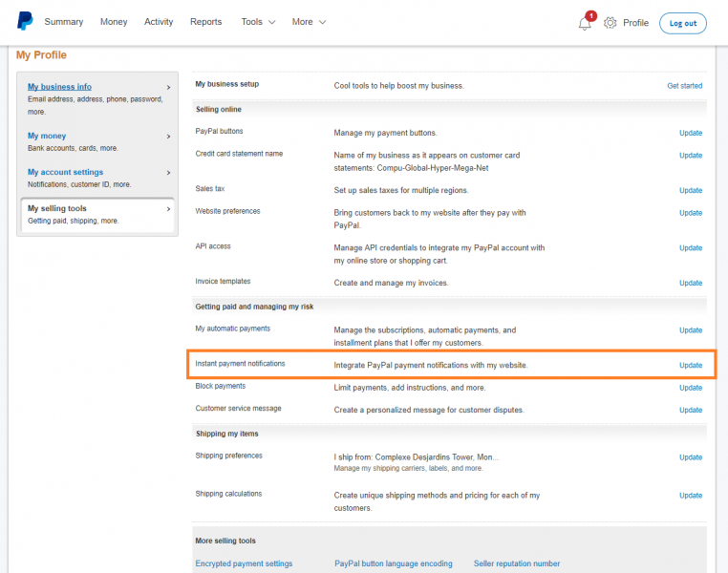Click the Shipping preferences label
The image size is (728, 573).
(x=228, y=456)
